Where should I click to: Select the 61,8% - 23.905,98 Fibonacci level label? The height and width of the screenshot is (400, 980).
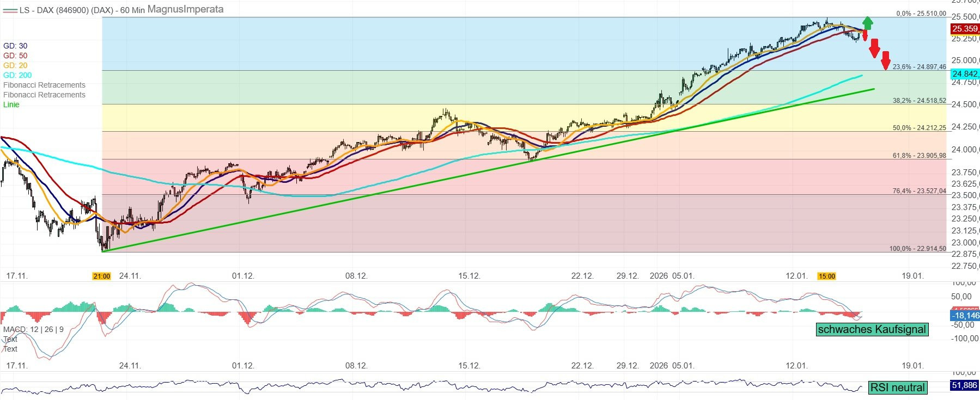pos(919,156)
